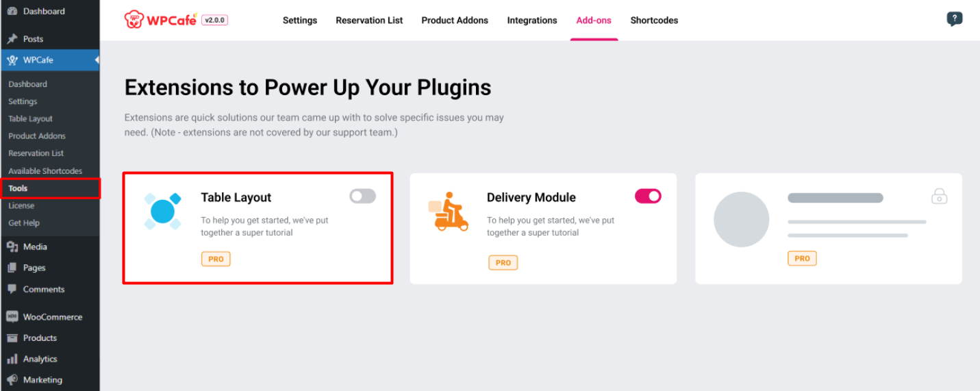The width and height of the screenshot is (980, 391).
Task: Disable the Delivery Module toggle
Action: (648, 197)
